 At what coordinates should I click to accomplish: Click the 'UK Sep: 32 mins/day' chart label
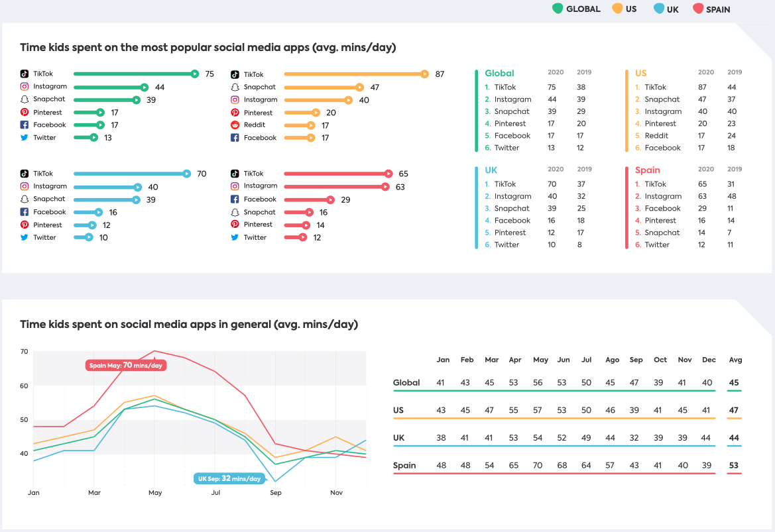(x=229, y=478)
